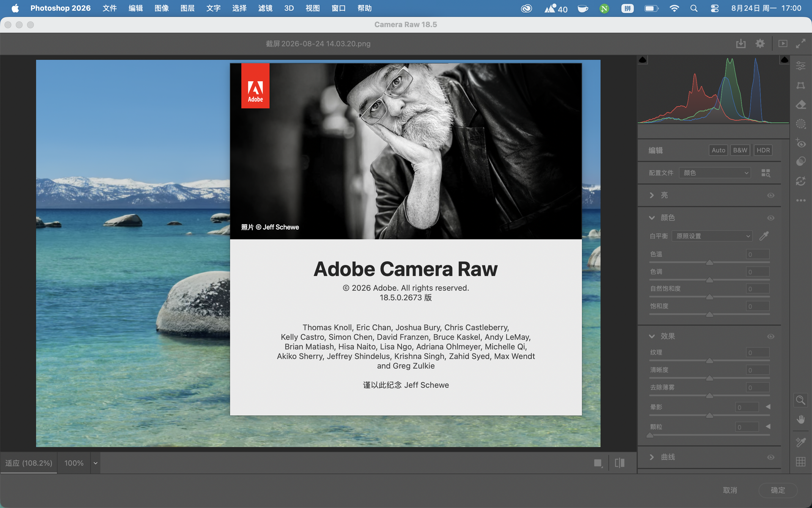812x508 pixels.
Task: Click the 色温 slider handle
Action: point(710,262)
